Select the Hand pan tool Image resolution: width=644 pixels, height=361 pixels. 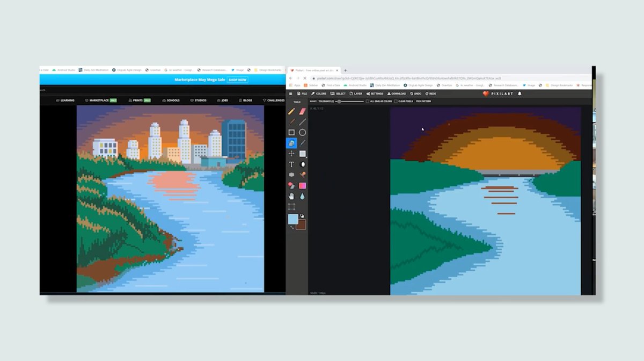pos(291,196)
